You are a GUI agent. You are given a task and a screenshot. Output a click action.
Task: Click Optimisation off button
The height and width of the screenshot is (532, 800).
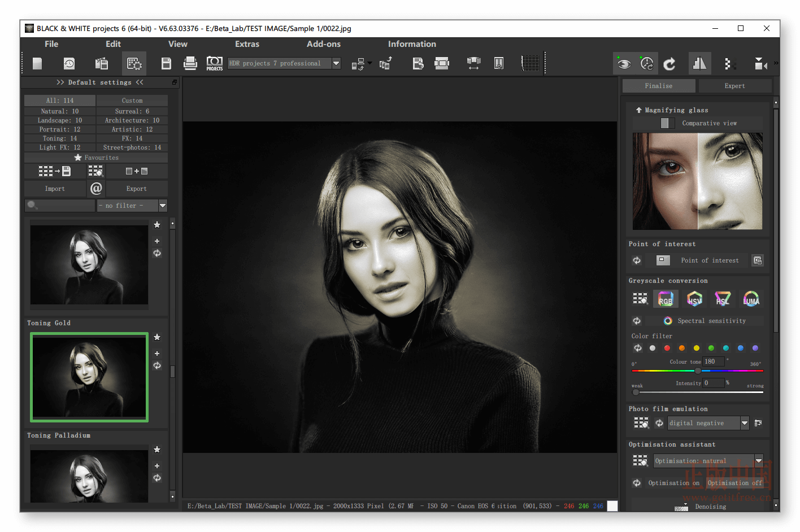point(735,483)
